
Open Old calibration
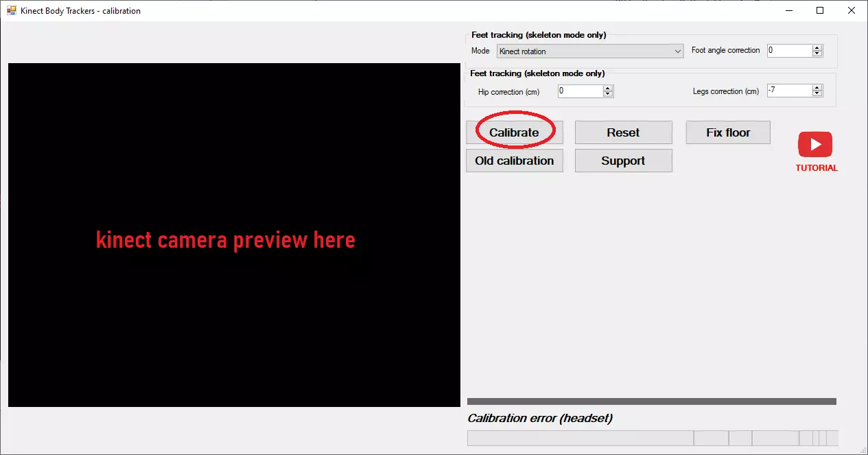(514, 161)
